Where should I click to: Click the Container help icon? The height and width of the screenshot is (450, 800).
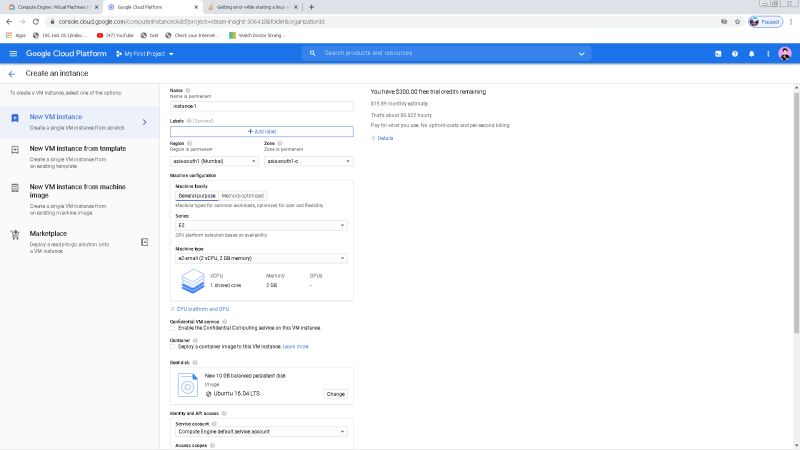pos(195,340)
